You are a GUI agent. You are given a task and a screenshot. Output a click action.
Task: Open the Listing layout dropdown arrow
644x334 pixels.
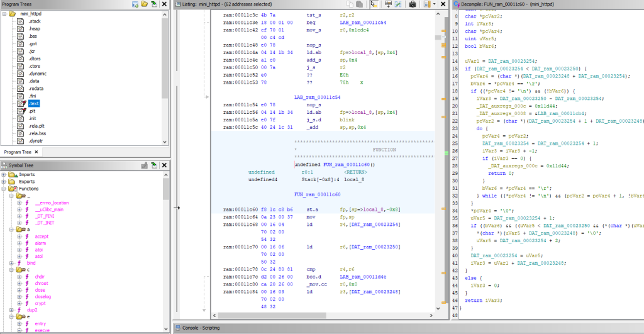pyautogui.click(x=435, y=4)
